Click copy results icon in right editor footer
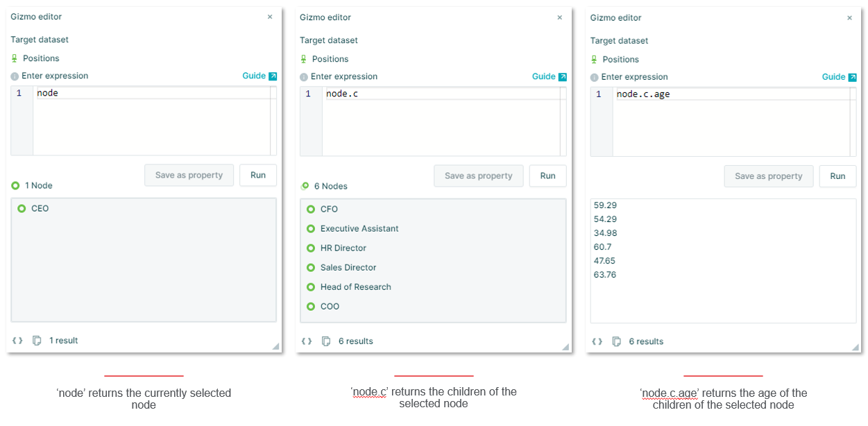The height and width of the screenshot is (426, 868). pos(616,341)
